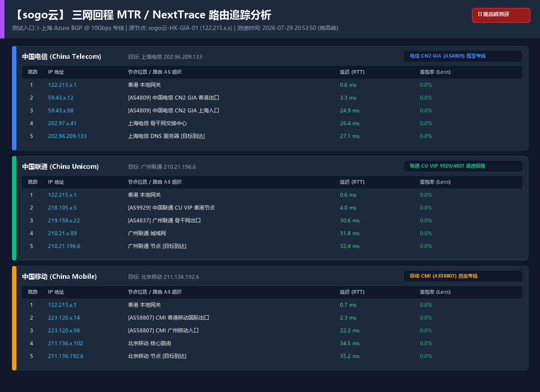Click the 移动 CMI (AS58807) 直连专线 tag
This screenshot has width=540, height=392.
click(x=463, y=276)
